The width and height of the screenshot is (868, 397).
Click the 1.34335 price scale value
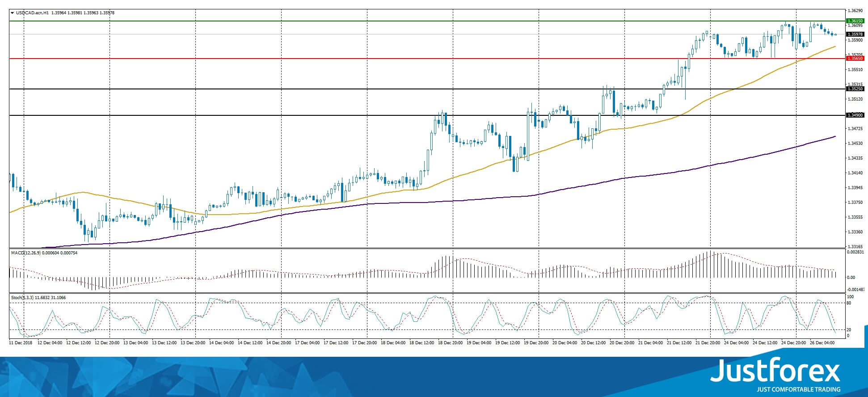[855, 158]
